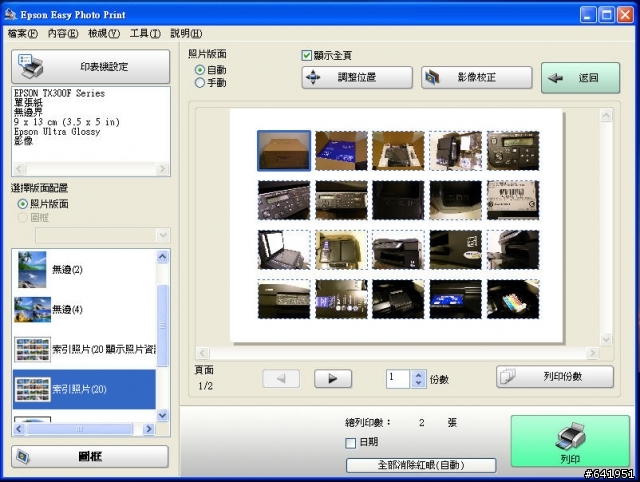
Task: Click layout list scroll up arrow
Action: (x=162, y=257)
